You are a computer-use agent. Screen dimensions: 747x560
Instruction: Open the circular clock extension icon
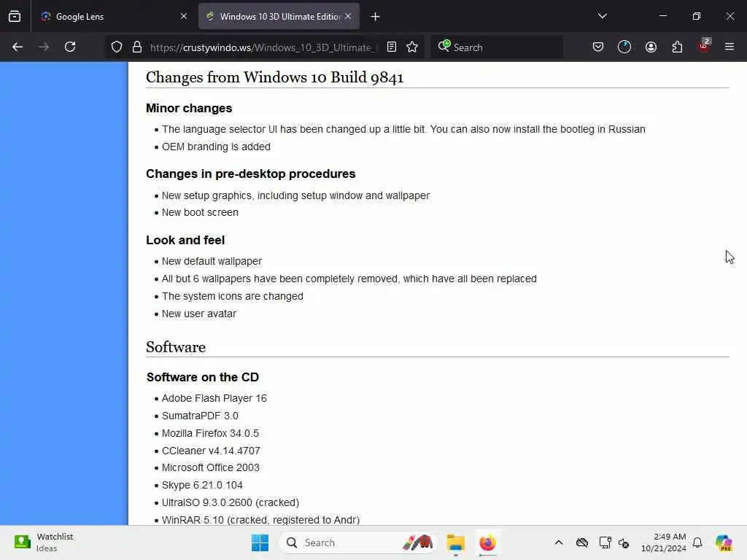pos(624,47)
